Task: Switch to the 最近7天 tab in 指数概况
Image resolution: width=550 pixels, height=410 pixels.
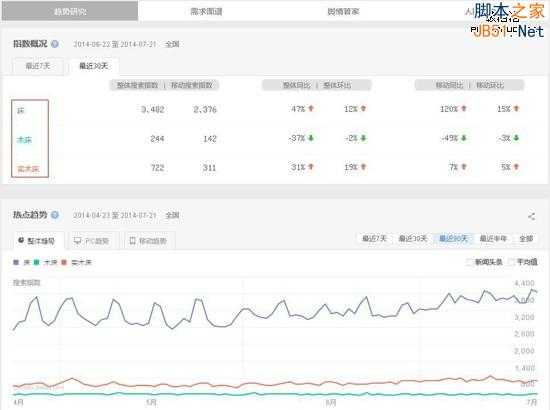Action: pyautogui.click(x=38, y=66)
